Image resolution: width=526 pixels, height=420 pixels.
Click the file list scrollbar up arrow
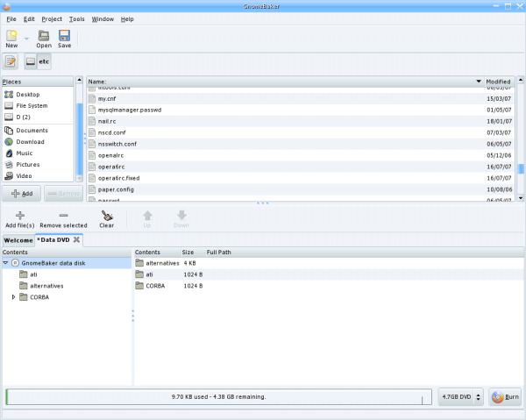coord(521,80)
